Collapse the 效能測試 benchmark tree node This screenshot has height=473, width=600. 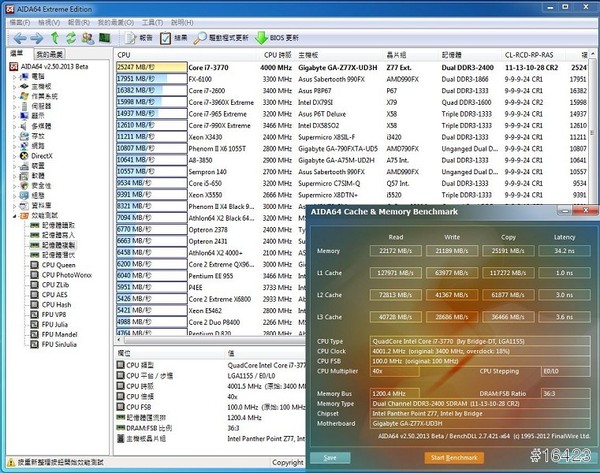(x=12, y=216)
